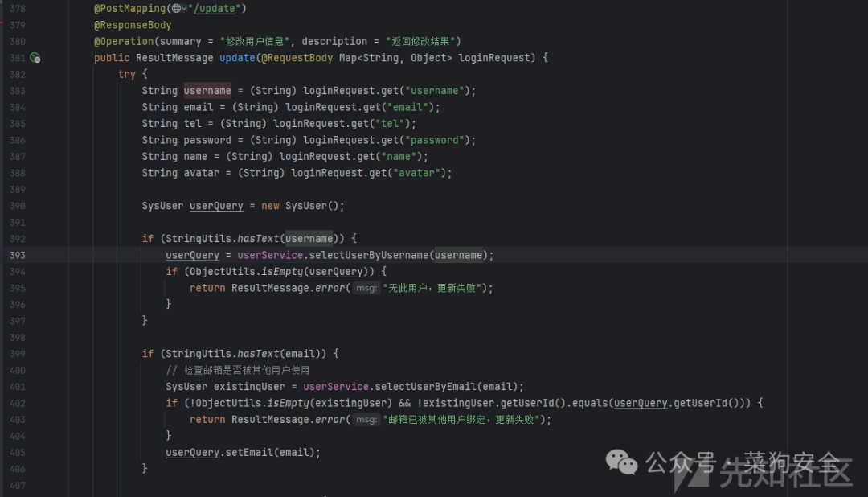The height and width of the screenshot is (497, 868).
Task: Click selectUserByEmail method call
Action: (425, 386)
